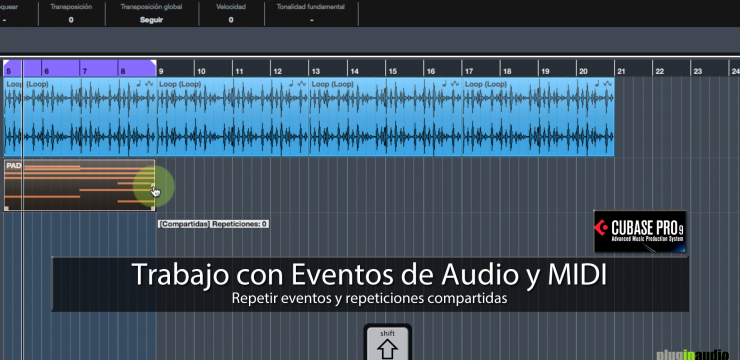Click ruler at bar 20
Image resolution: width=740 pixels, height=360 pixels.
click(x=583, y=71)
